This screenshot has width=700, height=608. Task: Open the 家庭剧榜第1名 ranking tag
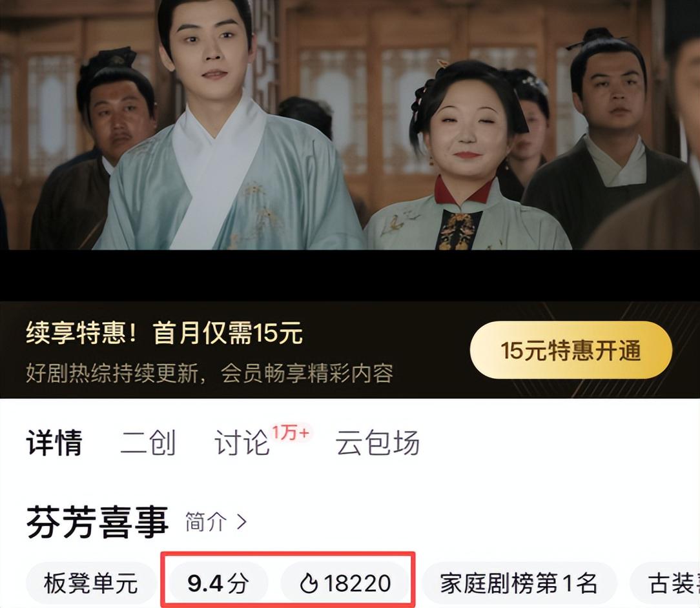519,583
